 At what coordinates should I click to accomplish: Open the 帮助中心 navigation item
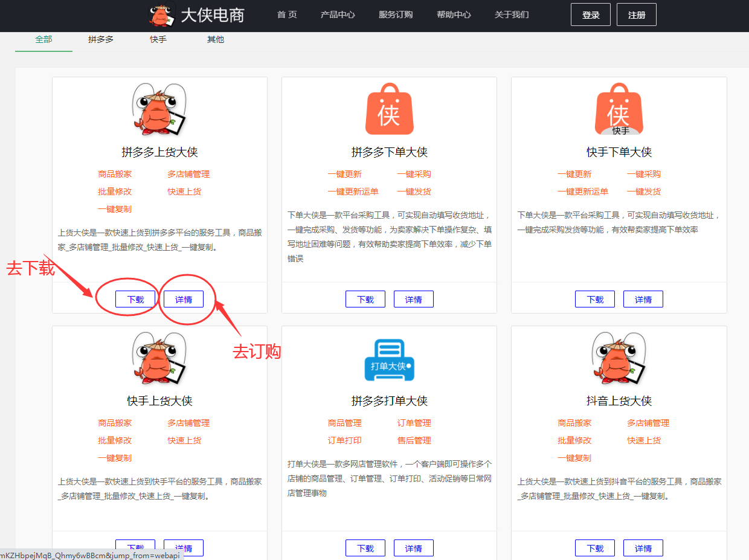[x=454, y=14]
